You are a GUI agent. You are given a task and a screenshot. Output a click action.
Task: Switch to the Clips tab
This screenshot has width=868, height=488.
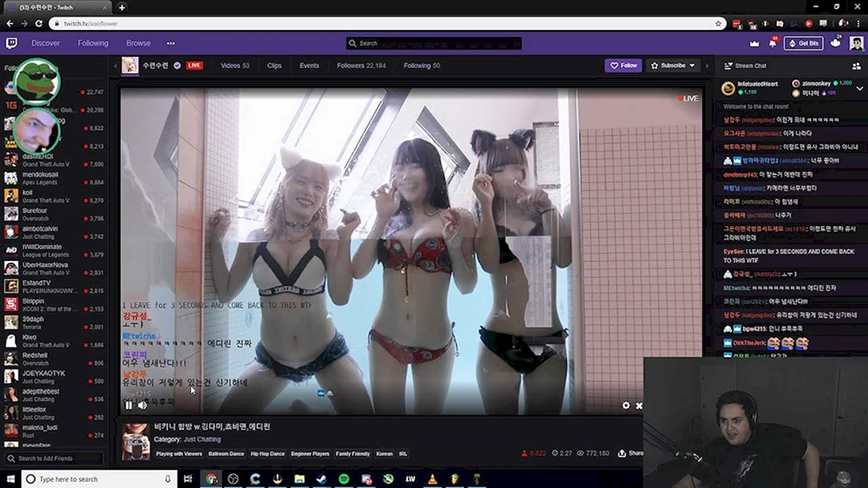(274, 65)
